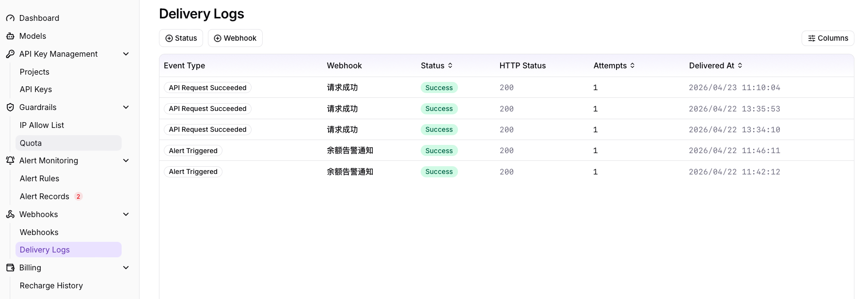Click Success badge in 11:10:04 row

[439, 88]
